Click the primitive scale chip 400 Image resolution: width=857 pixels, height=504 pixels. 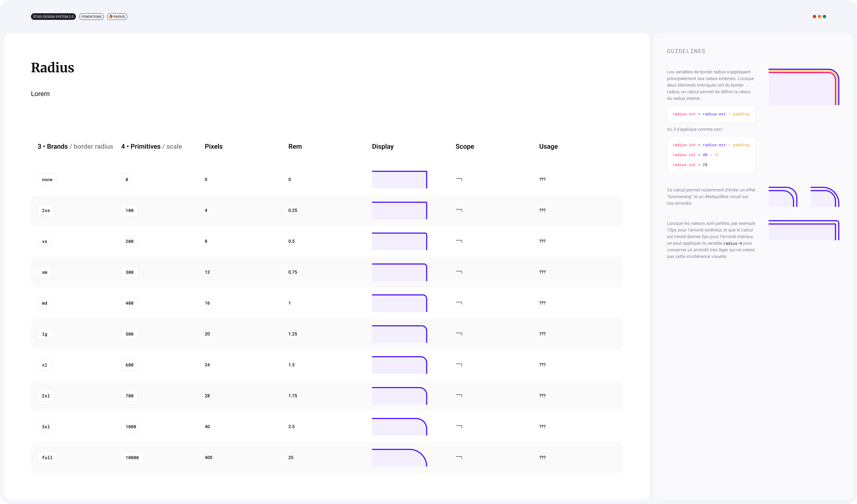(129, 303)
